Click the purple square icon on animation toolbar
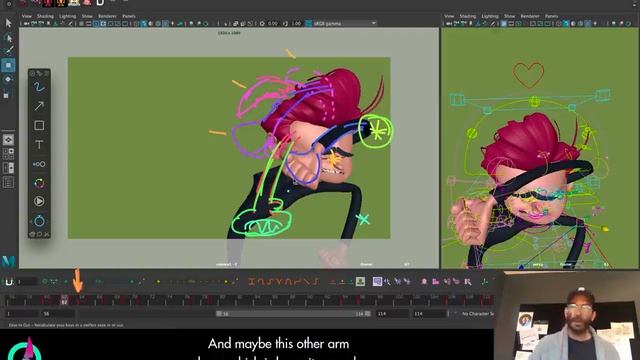 pyautogui.click(x=377, y=281)
